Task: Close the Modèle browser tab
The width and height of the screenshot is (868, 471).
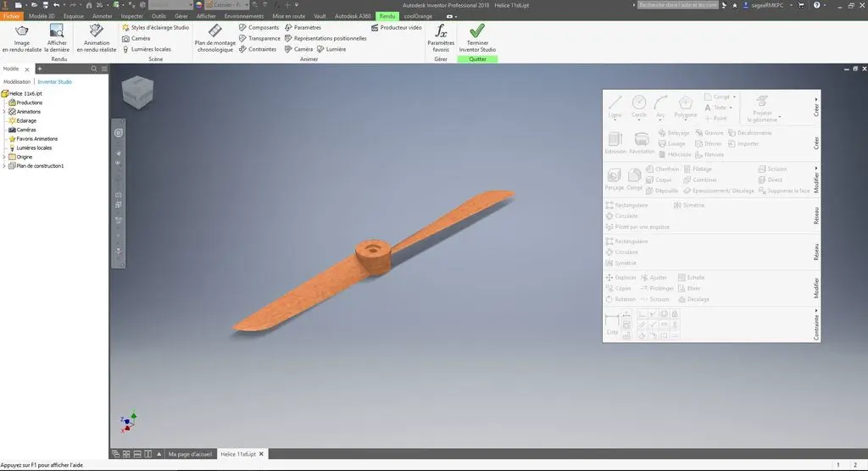Action: (26, 69)
